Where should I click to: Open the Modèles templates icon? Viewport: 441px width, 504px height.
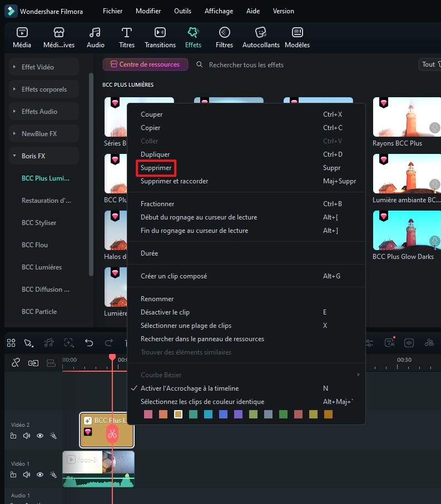[x=297, y=32]
